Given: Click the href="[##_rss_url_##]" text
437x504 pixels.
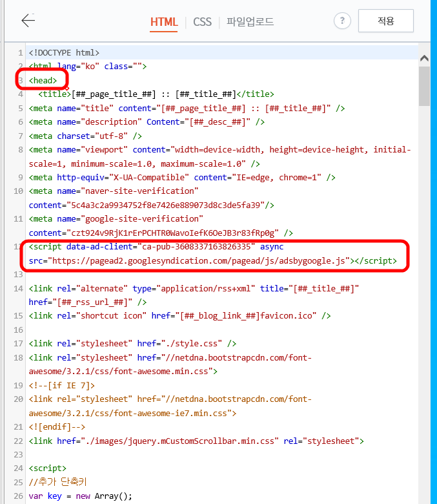Looking at the screenshot, I should click(x=81, y=302).
